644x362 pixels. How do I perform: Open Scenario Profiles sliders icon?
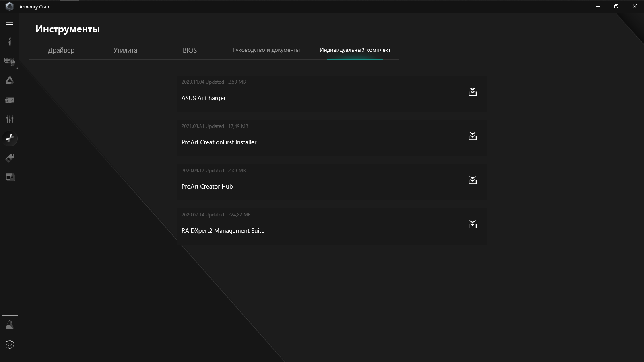pos(10,119)
